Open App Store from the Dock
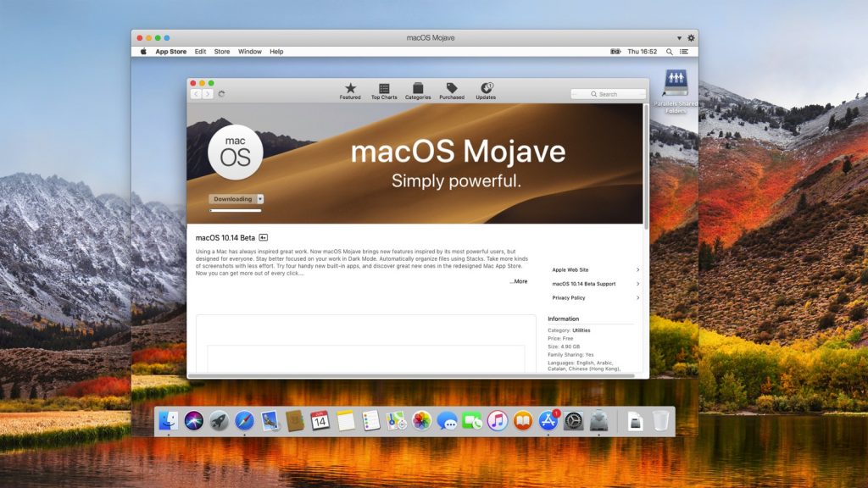 [548, 421]
